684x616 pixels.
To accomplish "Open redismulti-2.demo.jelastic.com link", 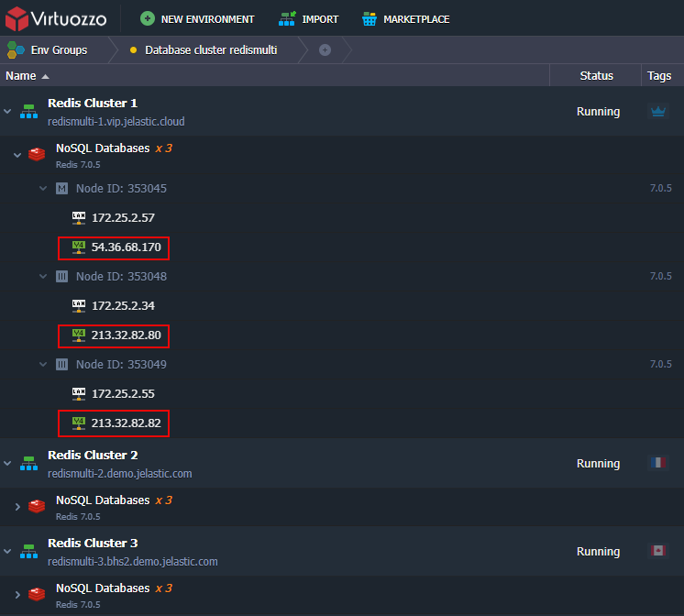I will [119, 474].
